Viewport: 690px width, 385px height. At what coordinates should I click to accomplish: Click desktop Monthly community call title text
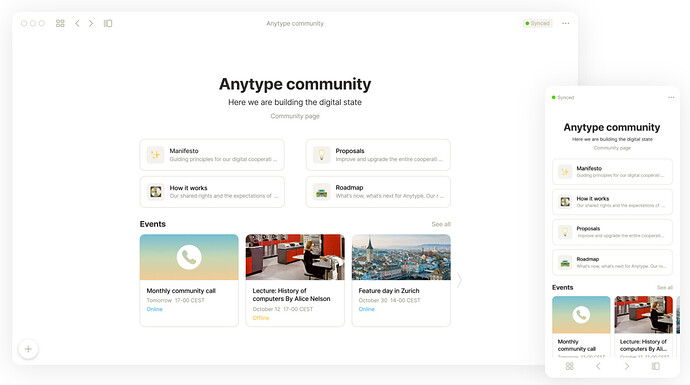(x=181, y=291)
